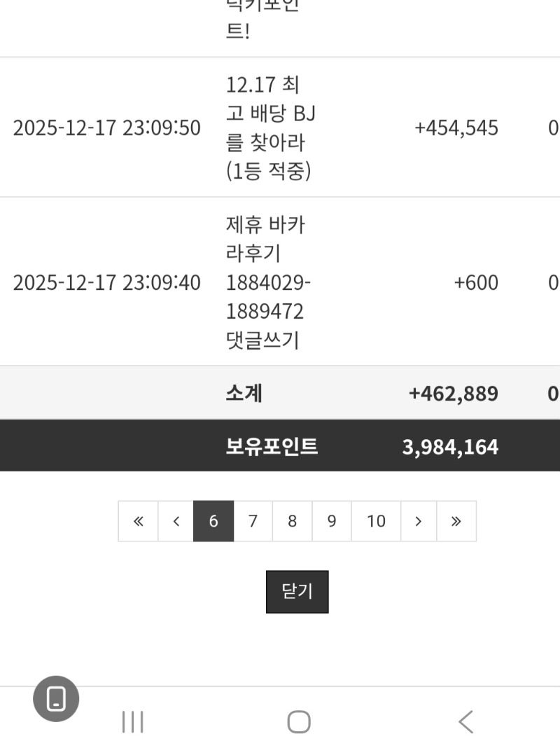
Task: Select the 제휴 바카라후기 댓글쓰기 entry description
Action: click(x=268, y=282)
